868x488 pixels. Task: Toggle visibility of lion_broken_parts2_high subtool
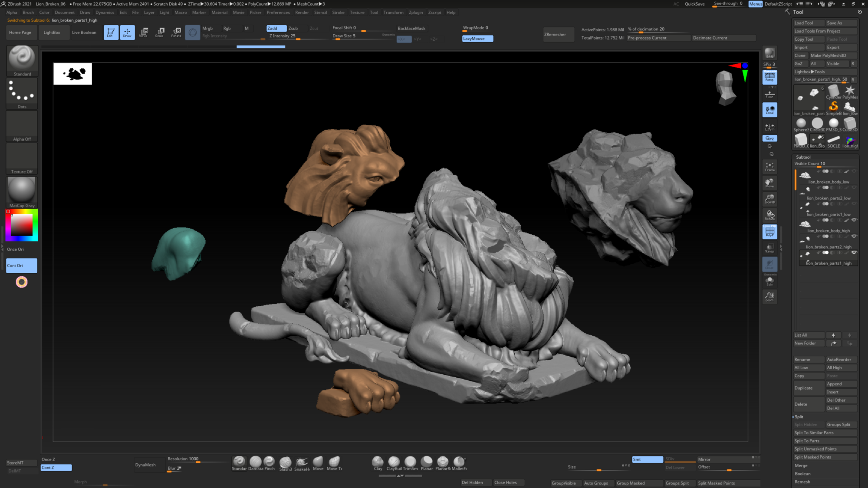854,236
